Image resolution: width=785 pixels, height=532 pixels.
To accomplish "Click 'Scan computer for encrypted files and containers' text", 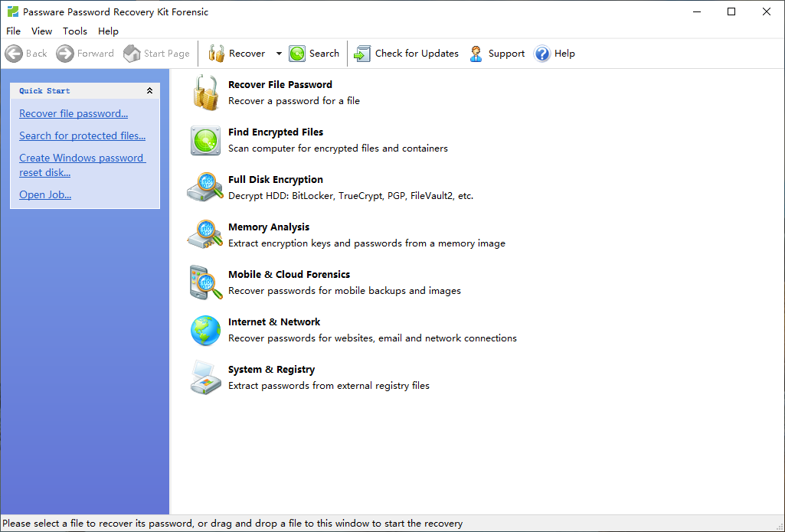I will click(x=338, y=149).
